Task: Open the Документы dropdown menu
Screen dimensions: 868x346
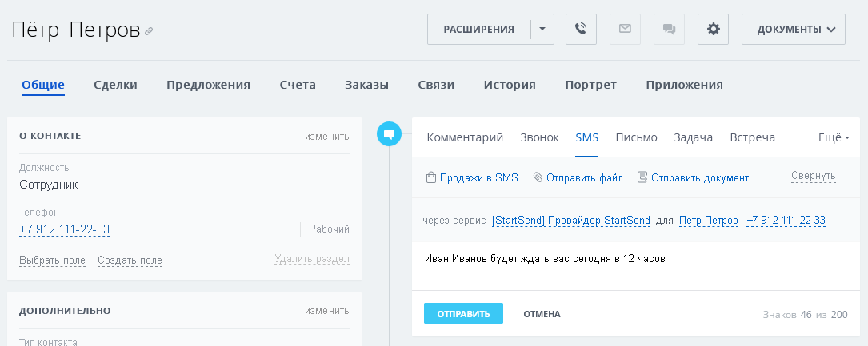Action: [x=794, y=30]
